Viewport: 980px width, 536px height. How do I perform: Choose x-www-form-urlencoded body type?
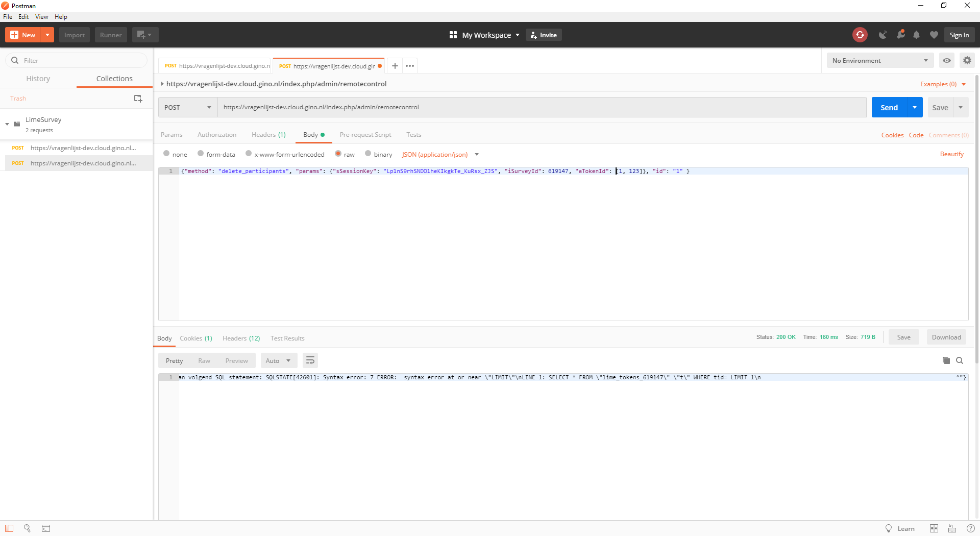point(249,154)
